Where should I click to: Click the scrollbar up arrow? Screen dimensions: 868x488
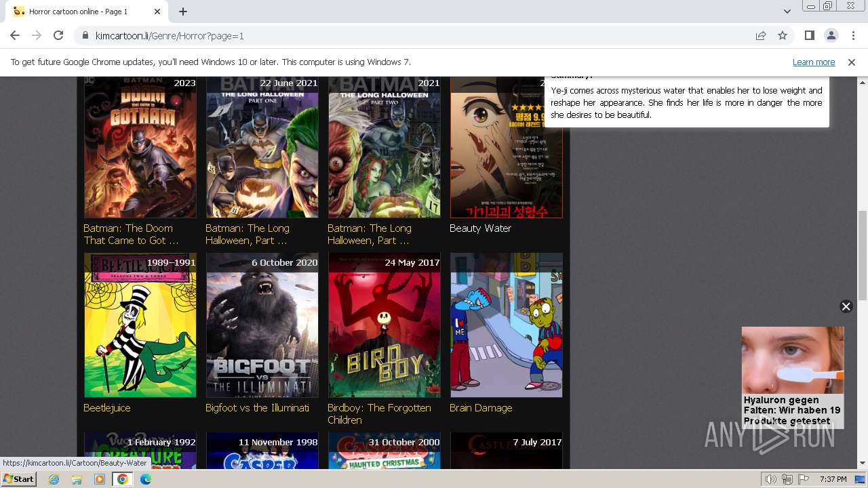(862, 82)
